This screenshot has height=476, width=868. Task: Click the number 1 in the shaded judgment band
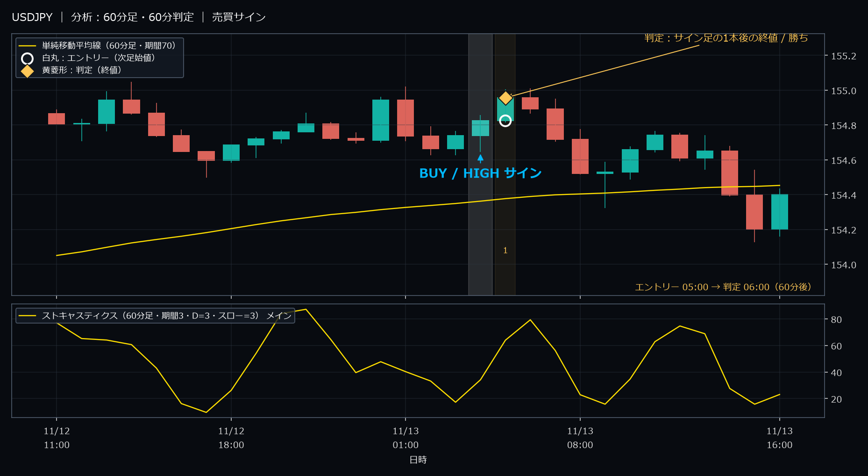[x=505, y=251]
